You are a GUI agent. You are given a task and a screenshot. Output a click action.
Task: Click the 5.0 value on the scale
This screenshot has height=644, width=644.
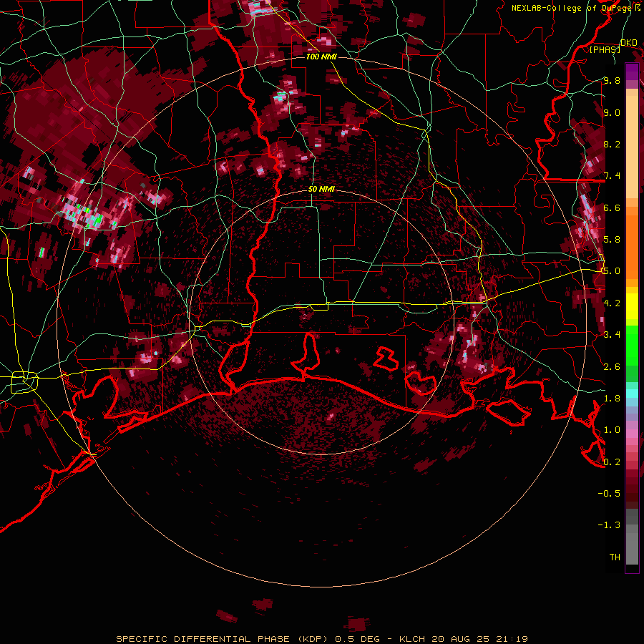[x=612, y=271]
